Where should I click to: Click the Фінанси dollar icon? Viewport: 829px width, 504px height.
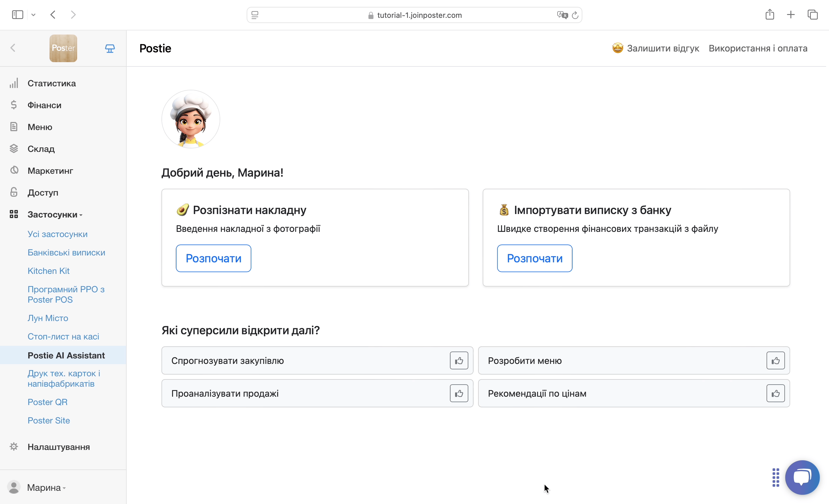coord(14,105)
